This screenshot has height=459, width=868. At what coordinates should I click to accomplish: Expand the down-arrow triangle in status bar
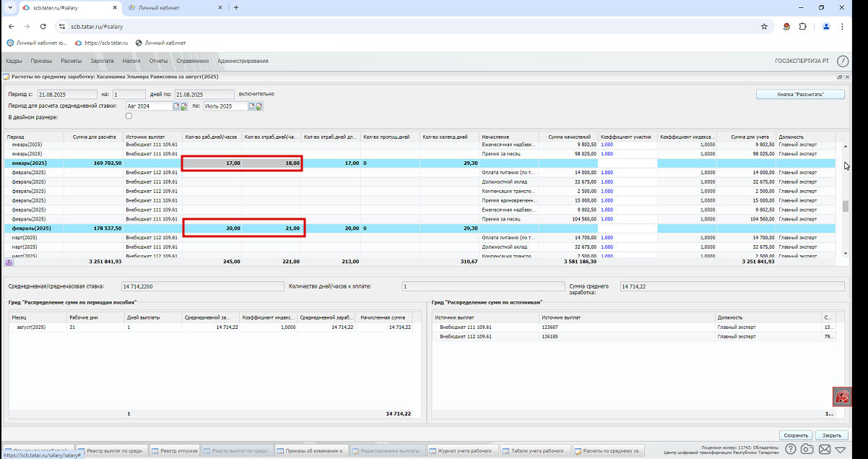coord(841,450)
